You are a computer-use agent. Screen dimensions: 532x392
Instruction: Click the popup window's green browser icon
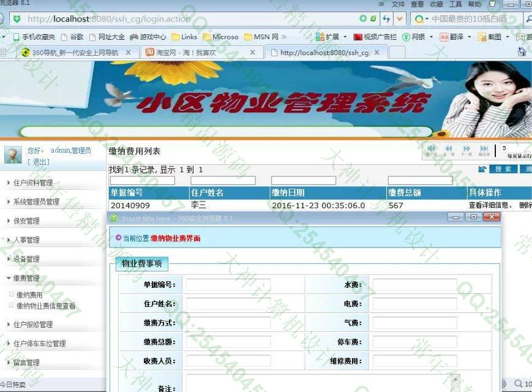tap(114, 218)
